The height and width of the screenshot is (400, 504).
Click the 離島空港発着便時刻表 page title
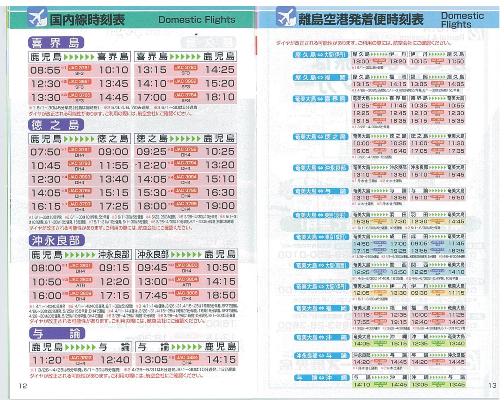point(361,19)
